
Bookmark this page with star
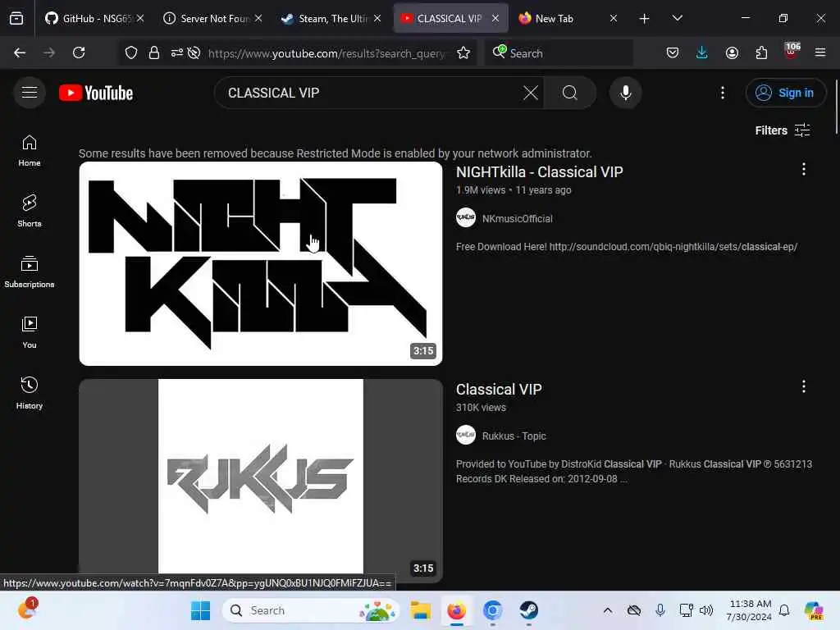(x=463, y=52)
